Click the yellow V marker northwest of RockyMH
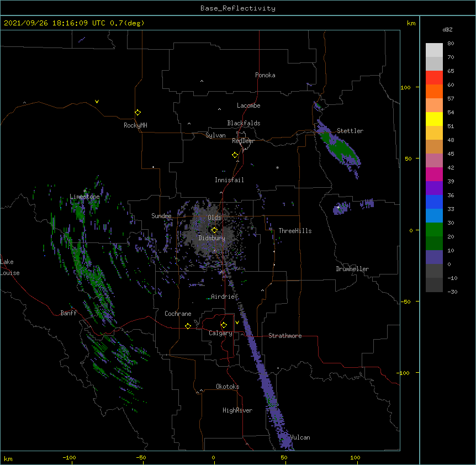 point(97,102)
